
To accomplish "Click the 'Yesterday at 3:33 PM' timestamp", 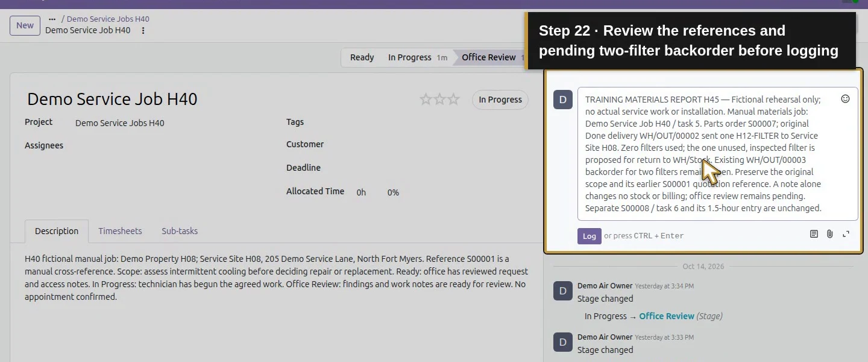I will pos(664,337).
